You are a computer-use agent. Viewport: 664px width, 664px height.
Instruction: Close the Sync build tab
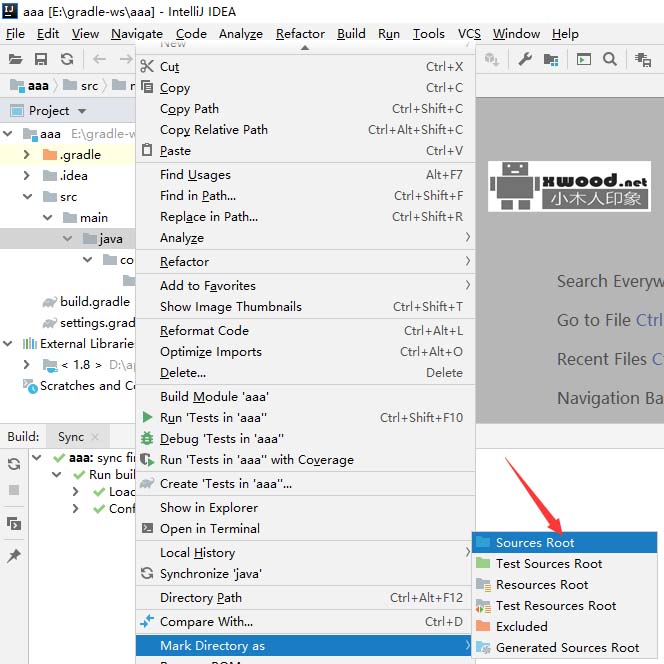pos(95,437)
